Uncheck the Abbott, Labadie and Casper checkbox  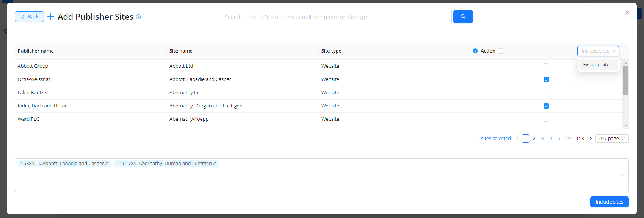546,79
